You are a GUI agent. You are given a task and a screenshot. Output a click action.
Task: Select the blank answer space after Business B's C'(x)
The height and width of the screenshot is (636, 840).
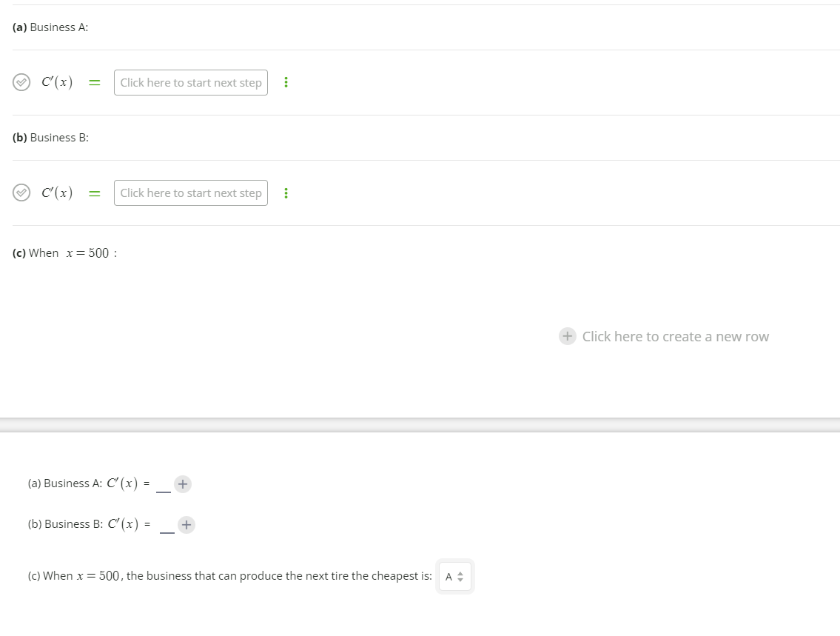tap(167, 527)
